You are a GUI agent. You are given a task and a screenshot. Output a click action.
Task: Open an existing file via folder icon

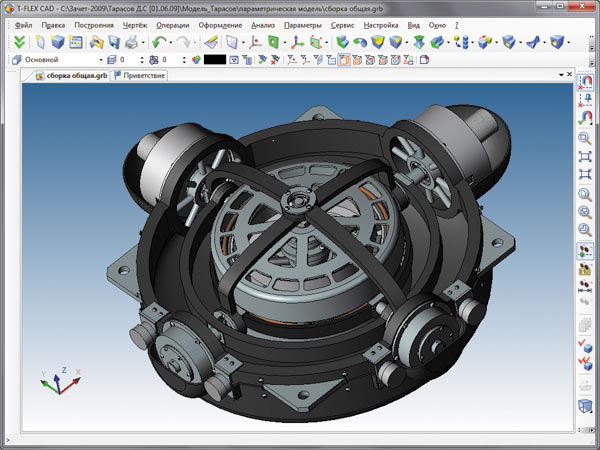(96, 42)
